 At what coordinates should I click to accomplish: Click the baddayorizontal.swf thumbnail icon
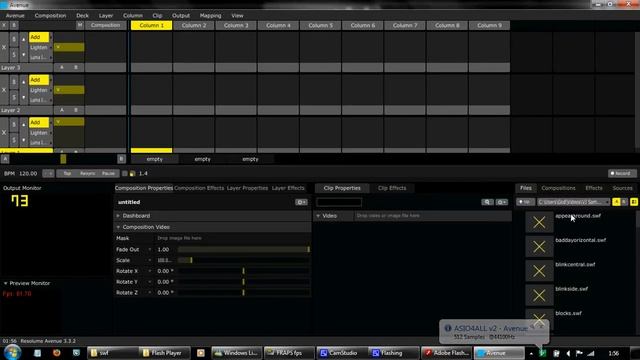pyautogui.click(x=539, y=247)
